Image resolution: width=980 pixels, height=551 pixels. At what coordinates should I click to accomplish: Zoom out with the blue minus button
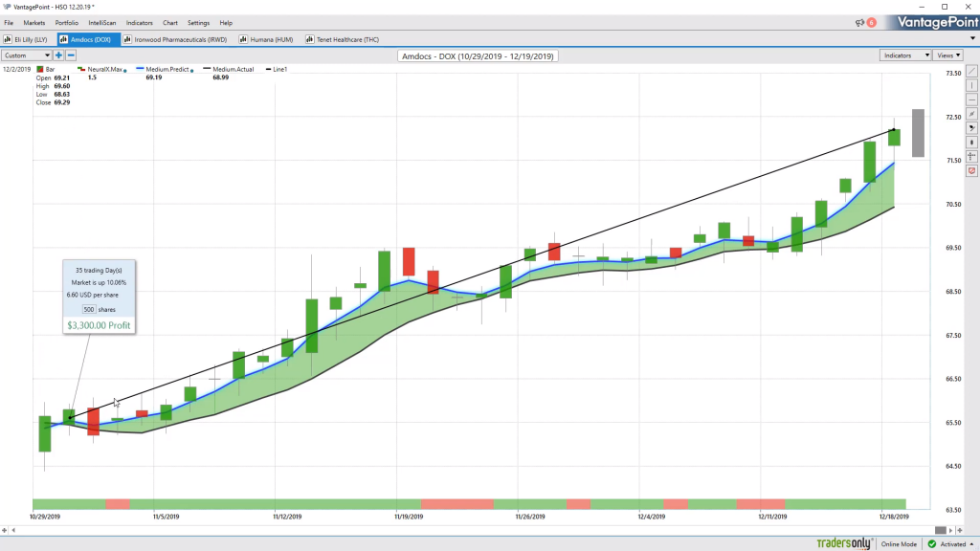71,55
